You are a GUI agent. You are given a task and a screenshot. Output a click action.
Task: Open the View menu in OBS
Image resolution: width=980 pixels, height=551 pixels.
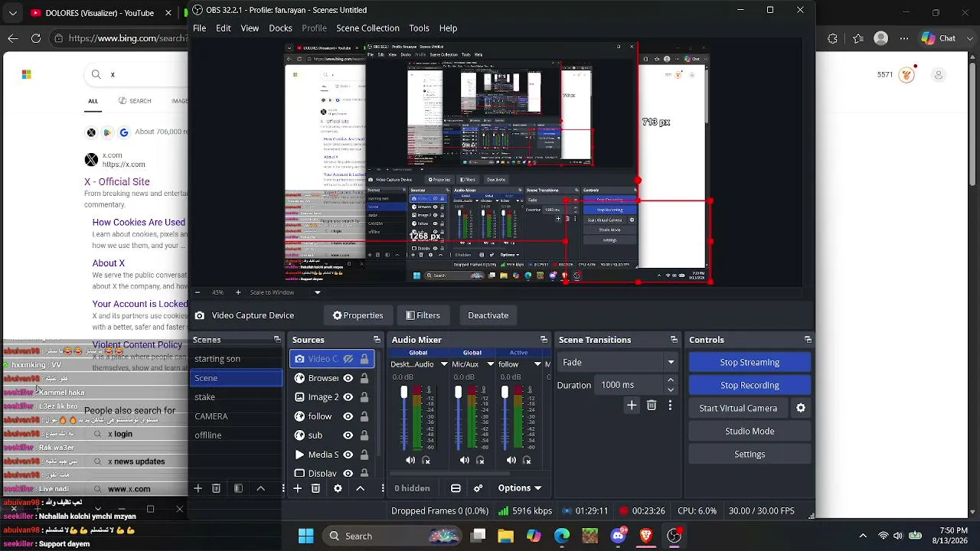(250, 28)
